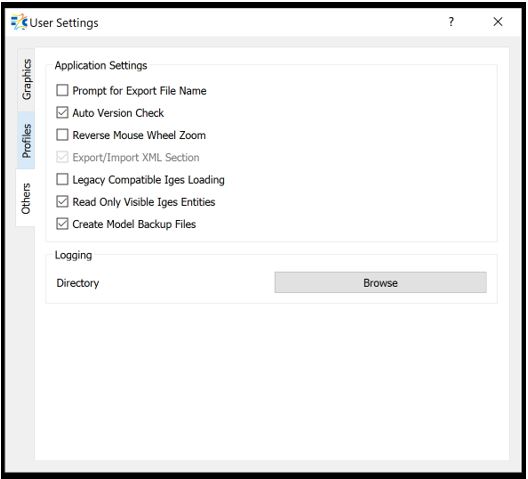Switch to the Graphics tab
This screenshot has height=479, width=528.
click(26, 79)
